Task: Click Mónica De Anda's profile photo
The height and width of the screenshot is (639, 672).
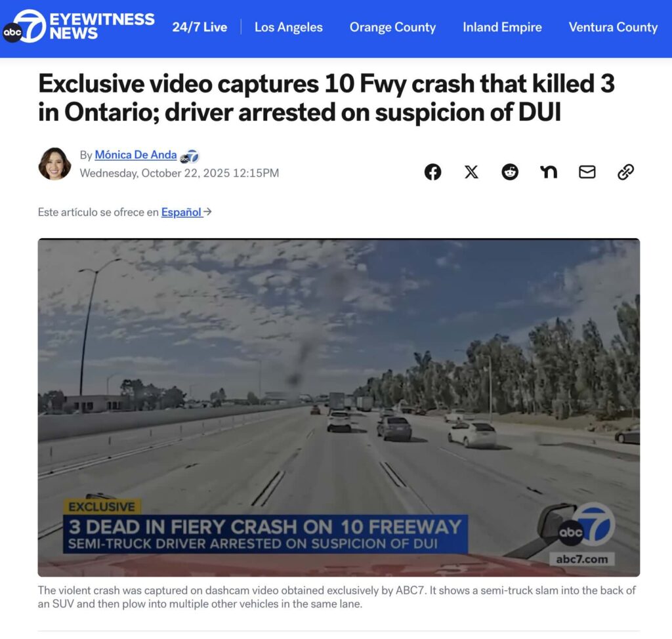Action: tap(55, 164)
